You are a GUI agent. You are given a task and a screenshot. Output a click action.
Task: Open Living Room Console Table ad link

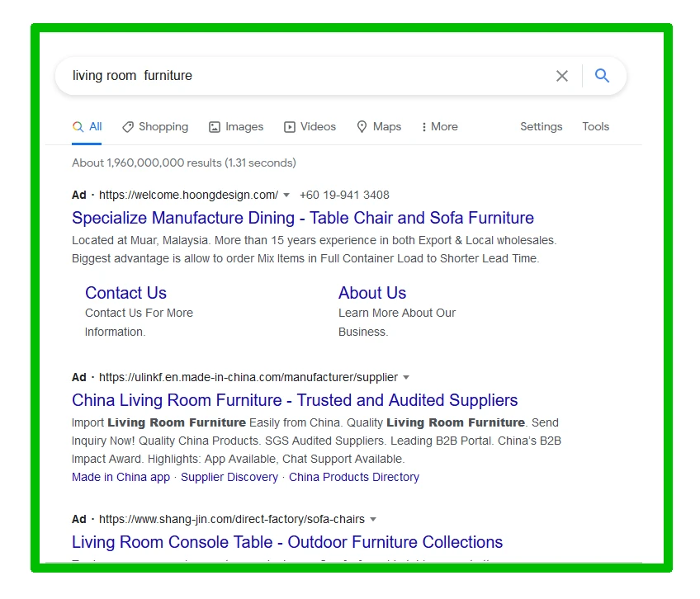tap(286, 543)
